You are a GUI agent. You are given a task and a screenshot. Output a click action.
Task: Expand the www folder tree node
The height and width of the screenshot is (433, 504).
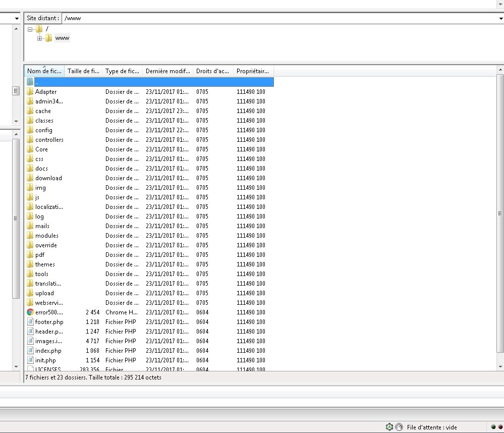(39, 38)
